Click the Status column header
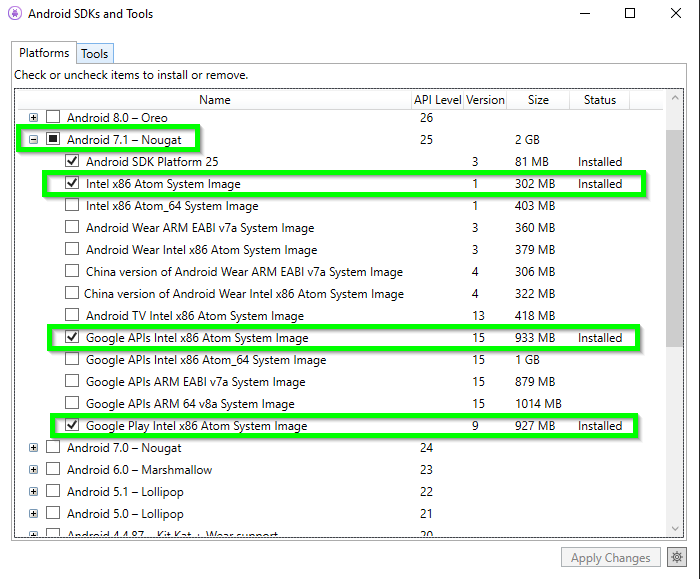 600,100
